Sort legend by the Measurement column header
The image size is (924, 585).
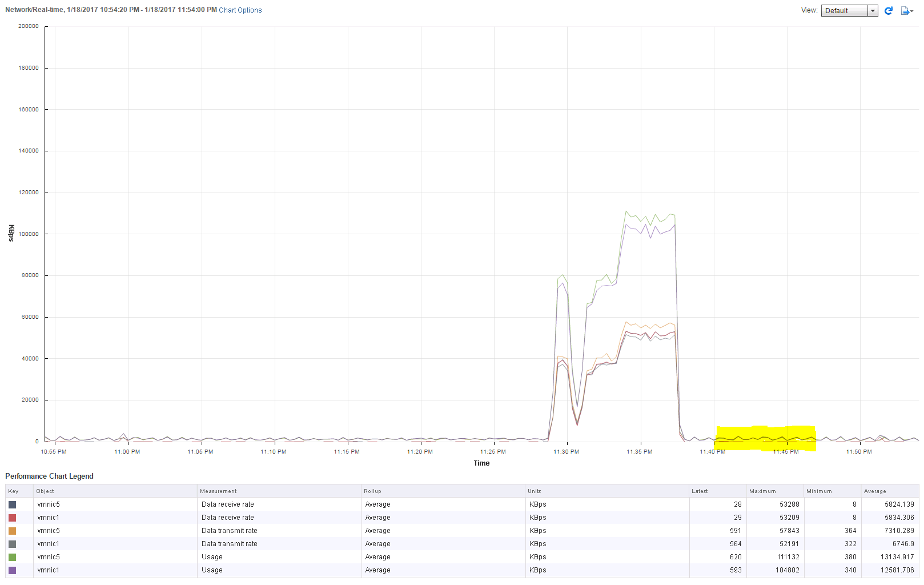[x=279, y=491]
